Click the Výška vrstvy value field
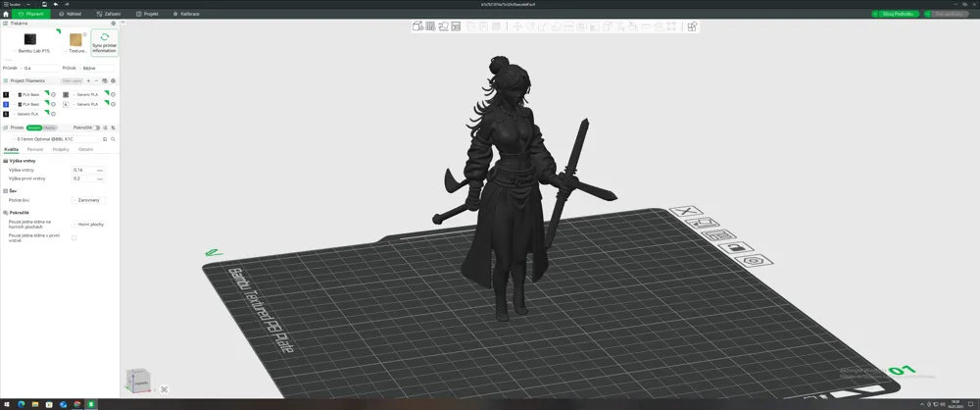The image size is (980, 410). coord(88,171)
